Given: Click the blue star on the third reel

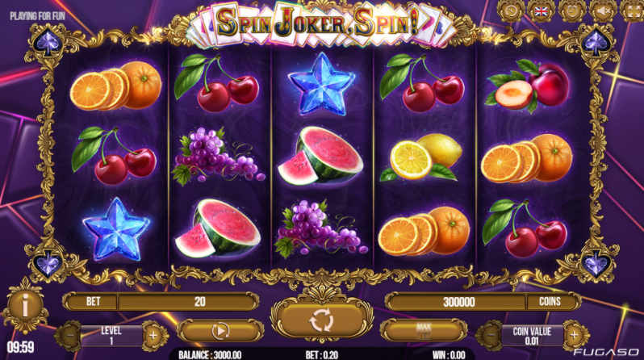Looking at the screenshot, I should [x=321, y=84].
